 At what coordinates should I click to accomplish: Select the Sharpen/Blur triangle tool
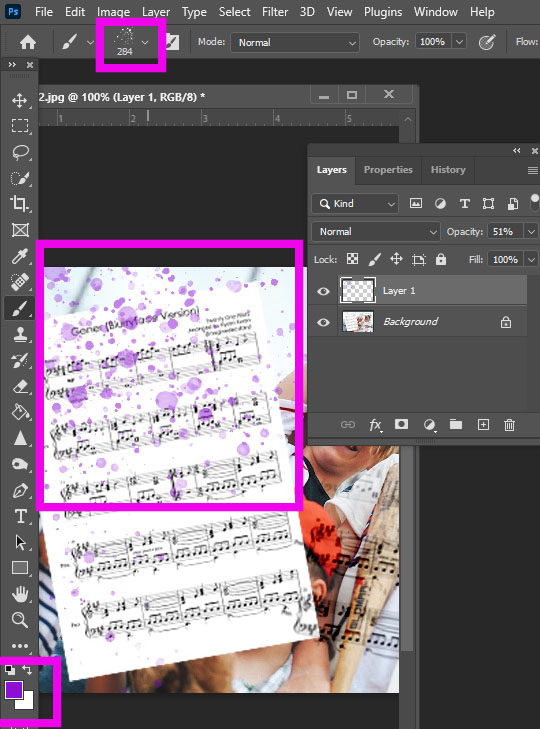click(x=20, y=438)
